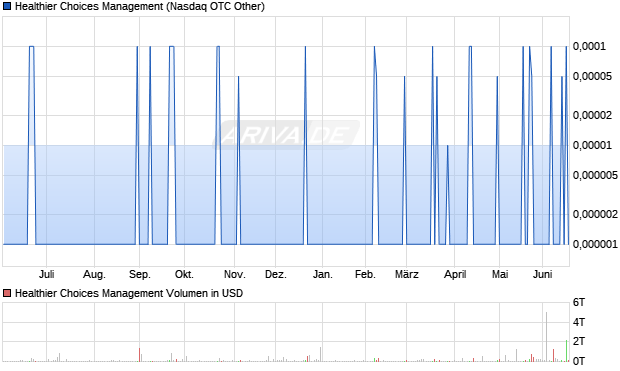The height and width of the screenshot is (371, 620).
Task: Click the Aug. month label
Action: (x=95, y=274)
